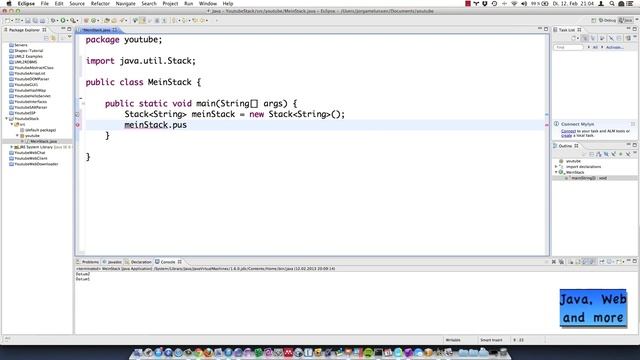
Task: Minimize the Package Explorer view
Action: pyautogui.click(x=63, y=29)
